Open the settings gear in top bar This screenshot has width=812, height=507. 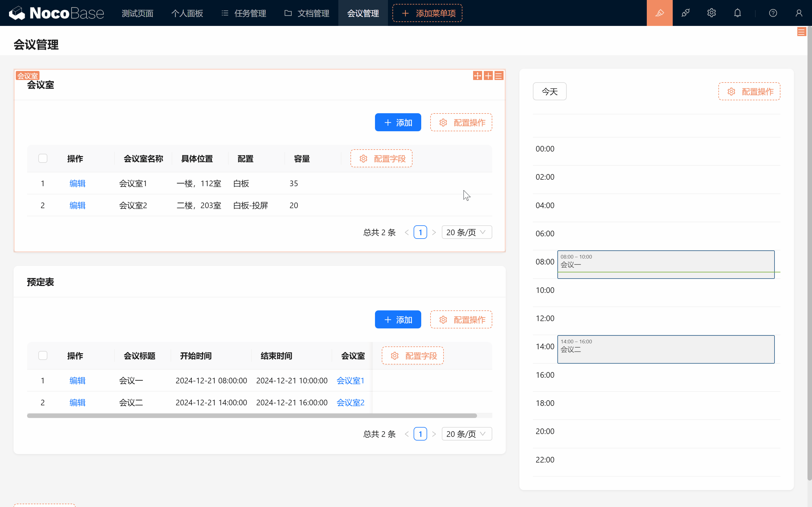coord(711,13)
